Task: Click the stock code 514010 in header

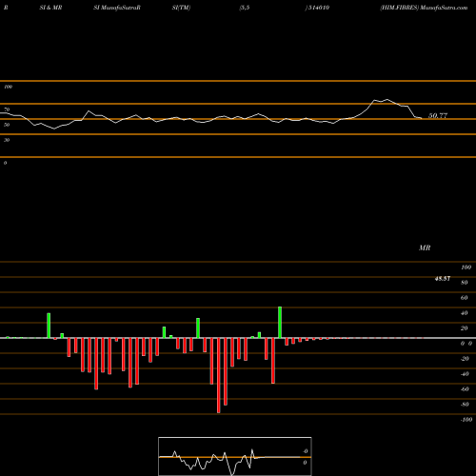Action: (319, 8)
